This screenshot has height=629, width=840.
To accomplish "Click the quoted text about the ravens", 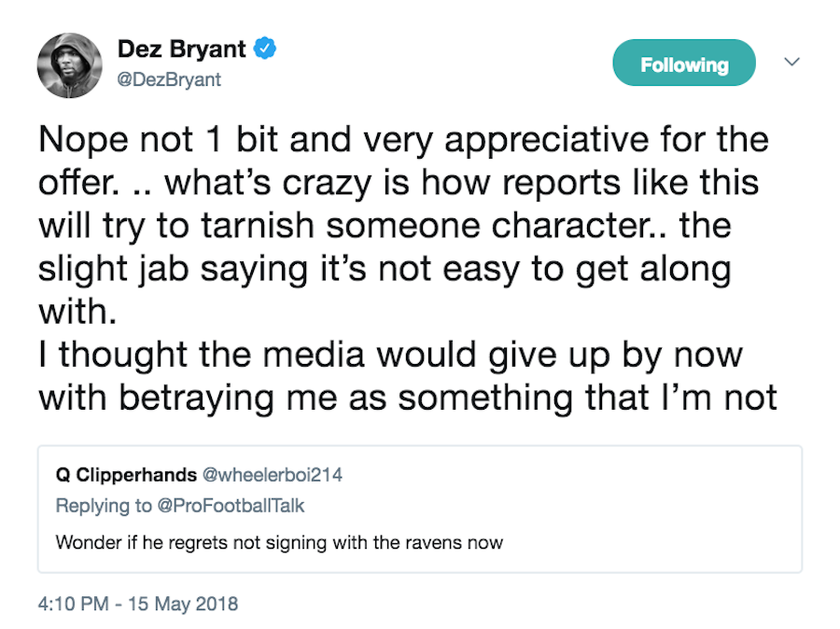I will (x=279, y=542).
